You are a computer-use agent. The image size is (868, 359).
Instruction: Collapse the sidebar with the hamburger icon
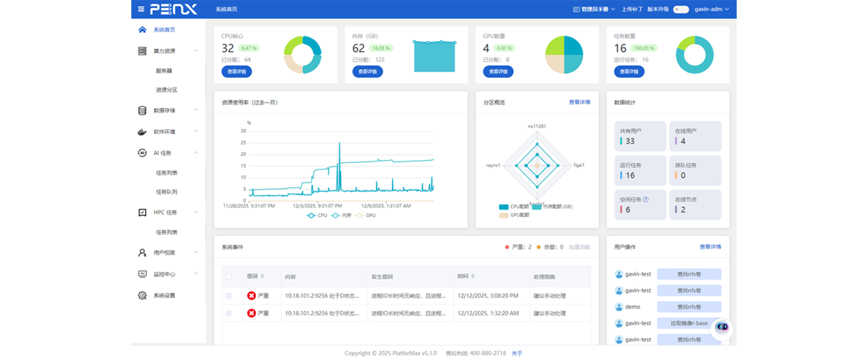click(x=141, y=9)
